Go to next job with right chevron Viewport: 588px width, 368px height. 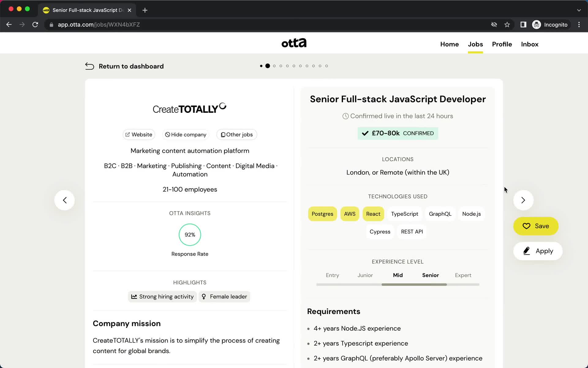(x=523, y=200)
